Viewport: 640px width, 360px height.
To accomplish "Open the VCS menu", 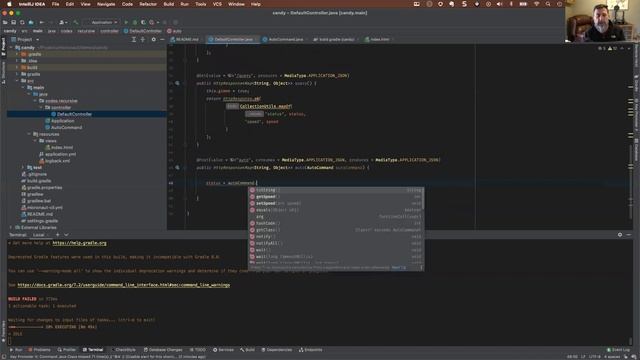I will point(217,4).
